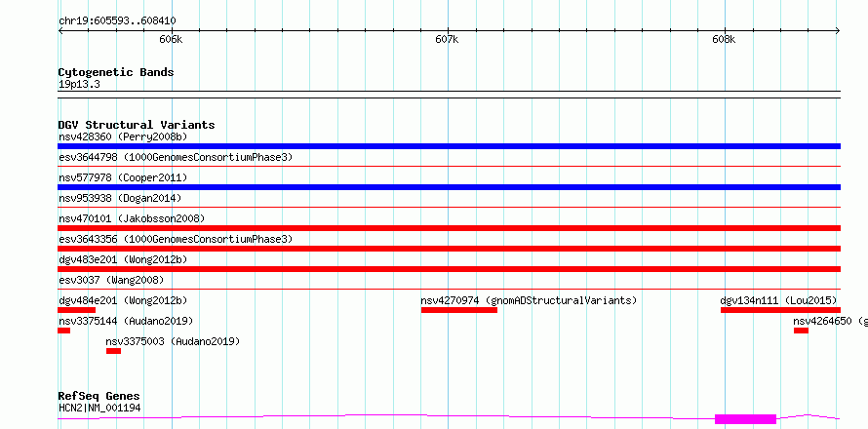868x429 pixels.
Task: Open esv3644798 (1000GenomesConsortiumPhase3) variant label
Action: click(x=176, y=157)
